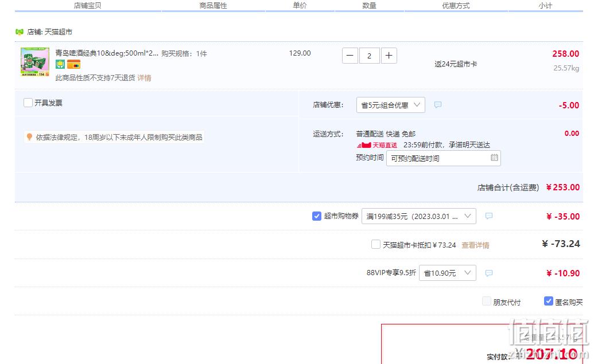The image size is (594, 364).
Task: Click the Tmall cat icon beside 店铺: 天猫超市
Action: point(20,32)
